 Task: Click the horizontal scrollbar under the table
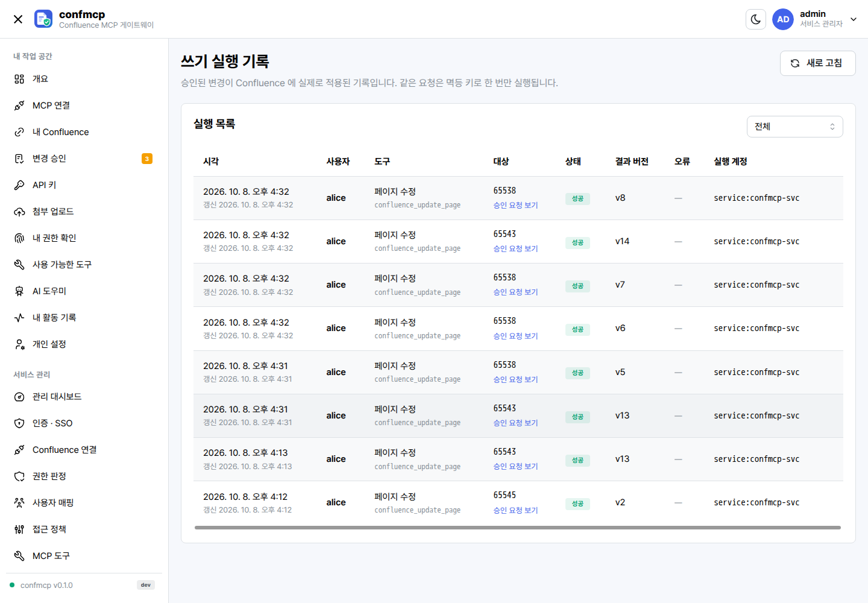tap(518, 528)
